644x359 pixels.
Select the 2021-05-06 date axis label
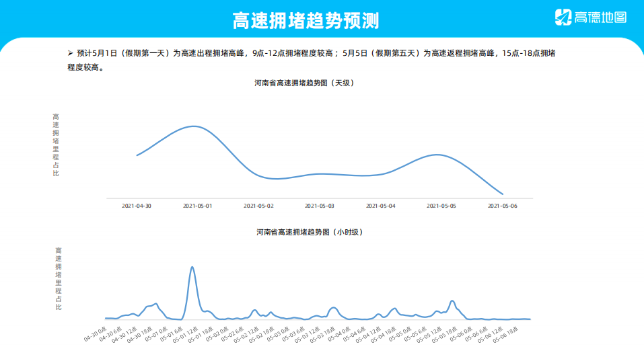pos(502,206)
